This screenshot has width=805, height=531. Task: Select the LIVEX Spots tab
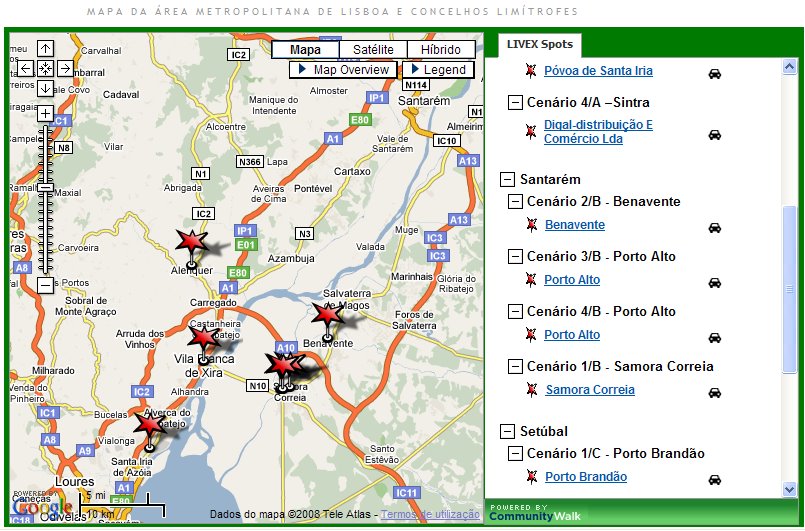540,45
